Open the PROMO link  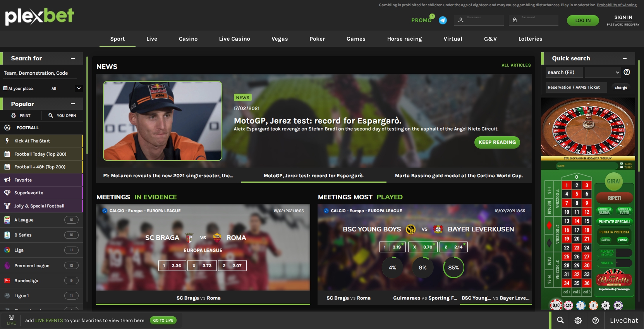pyautogui.click(x=421, y=20)
